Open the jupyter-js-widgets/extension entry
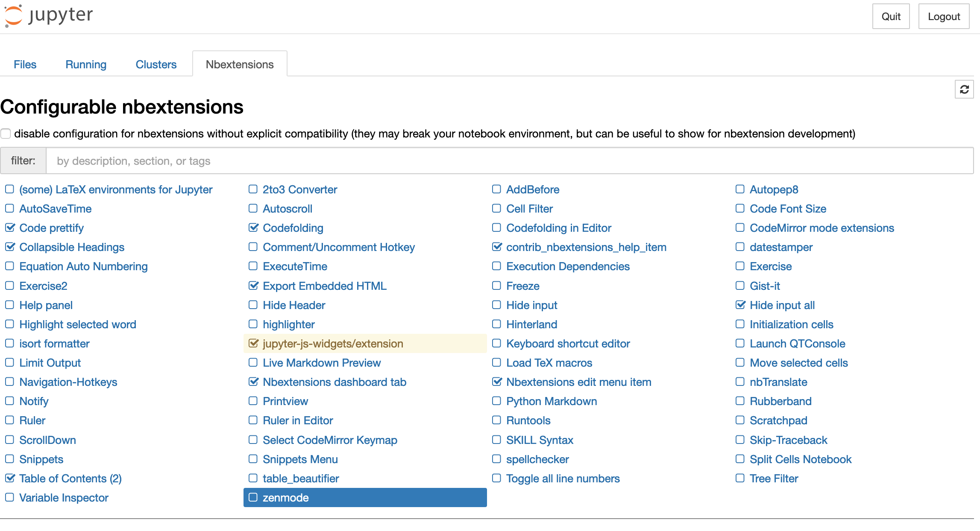This screenshot has height=531, width=980. [x=333, y=344]
